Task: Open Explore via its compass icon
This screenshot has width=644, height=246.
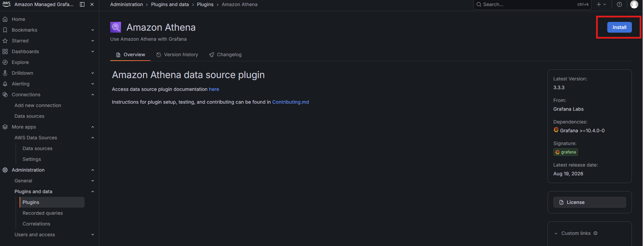Action: click(x=5, y=62)
